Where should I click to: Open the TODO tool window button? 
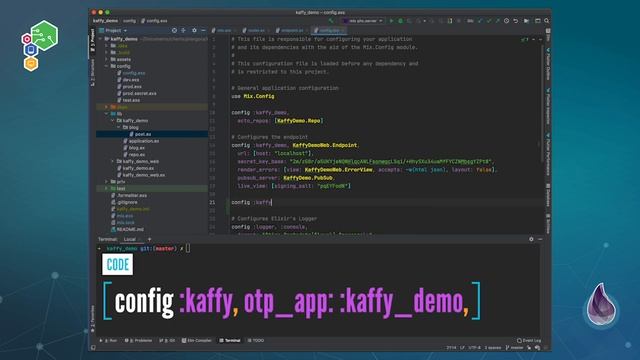pyautogui.click(x=256, y=340)
